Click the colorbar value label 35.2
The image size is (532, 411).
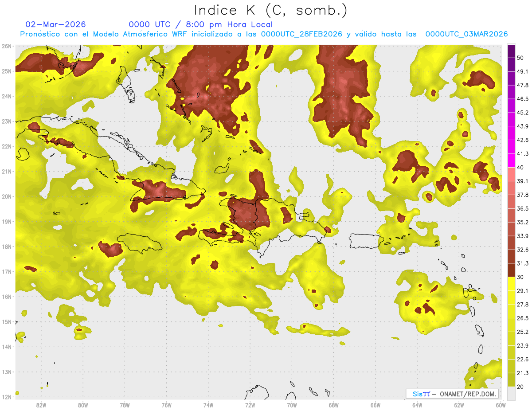click(523, 222)
